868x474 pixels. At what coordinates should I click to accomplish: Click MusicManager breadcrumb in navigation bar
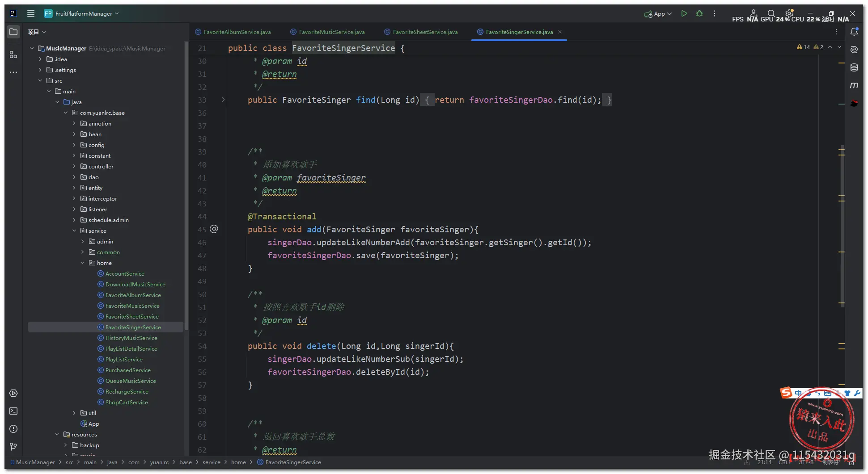click(x=35, y=462)
